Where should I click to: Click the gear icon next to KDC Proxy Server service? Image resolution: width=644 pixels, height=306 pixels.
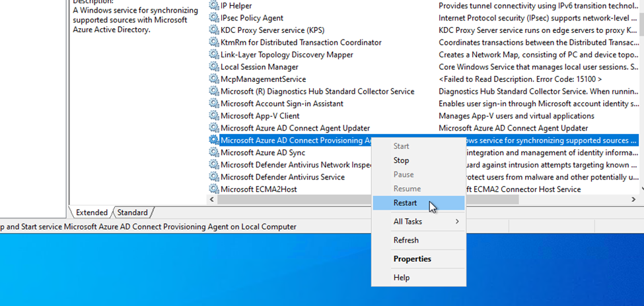(213, 30)
